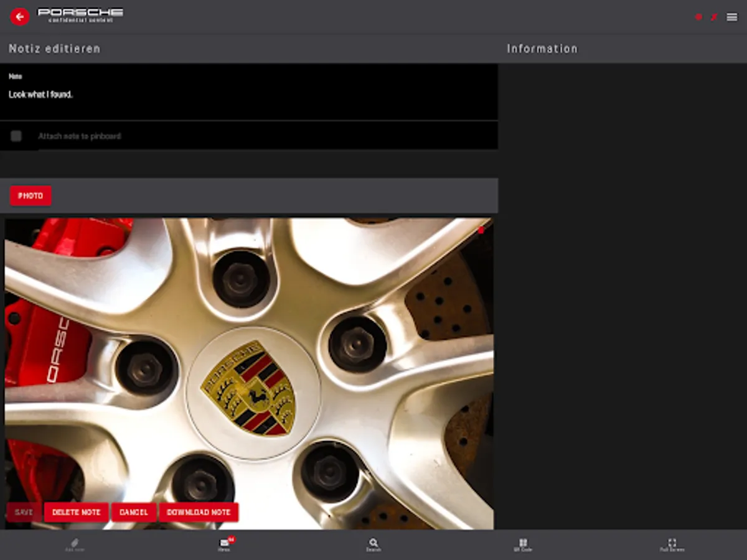Click the Notiz editieren heading
The height and width of the screenshot is (560, 747).
click(55, 49)
